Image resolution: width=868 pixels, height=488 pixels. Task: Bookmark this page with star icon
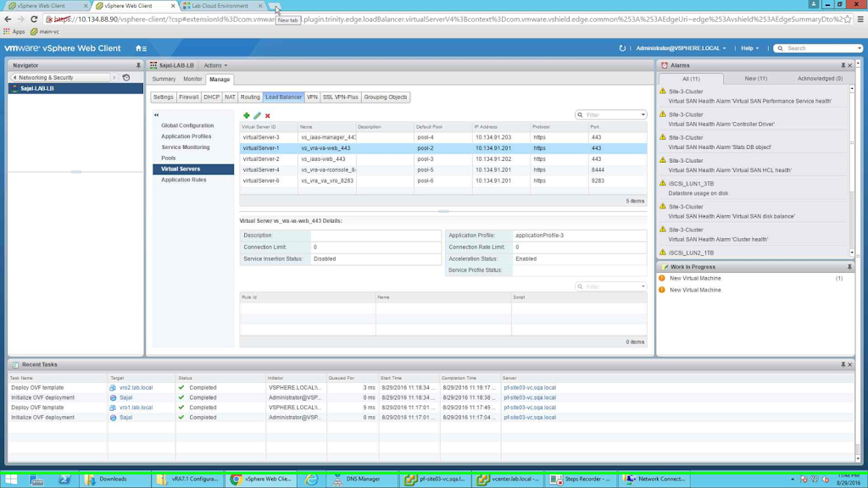(x=848, y=19)
